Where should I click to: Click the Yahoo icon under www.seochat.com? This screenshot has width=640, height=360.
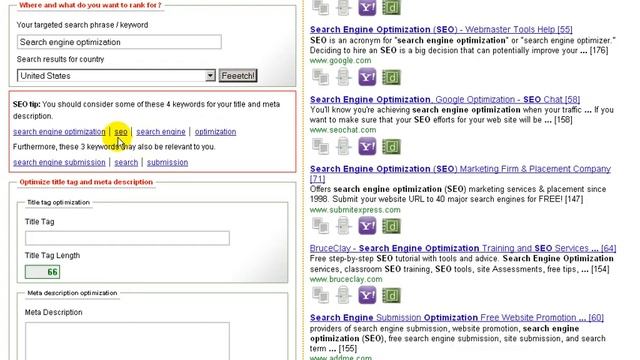tap(367, 147)
